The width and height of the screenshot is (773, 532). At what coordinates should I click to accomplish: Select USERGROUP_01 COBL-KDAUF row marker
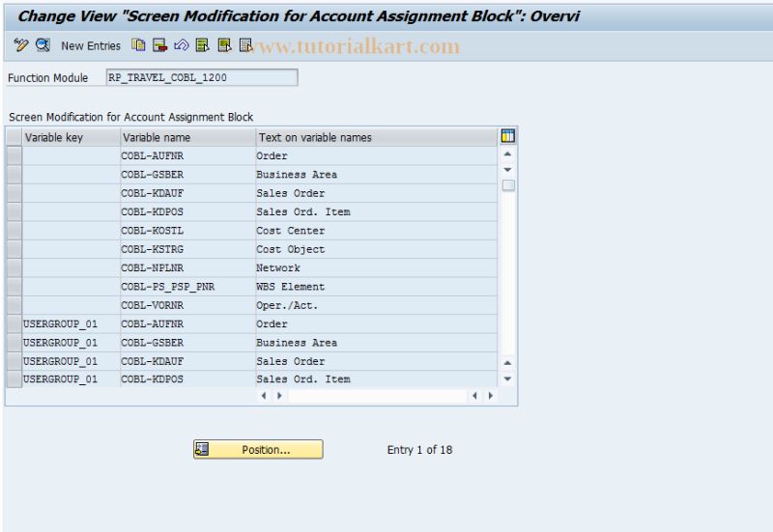coord(14,361)
